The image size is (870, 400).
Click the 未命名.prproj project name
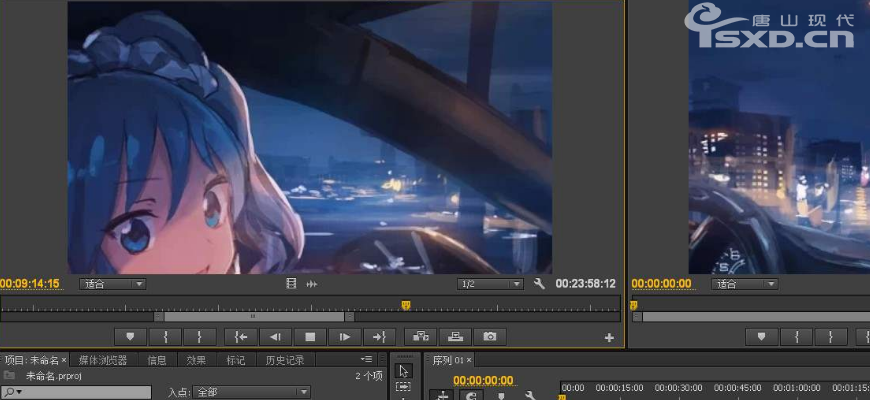point(54,376)
